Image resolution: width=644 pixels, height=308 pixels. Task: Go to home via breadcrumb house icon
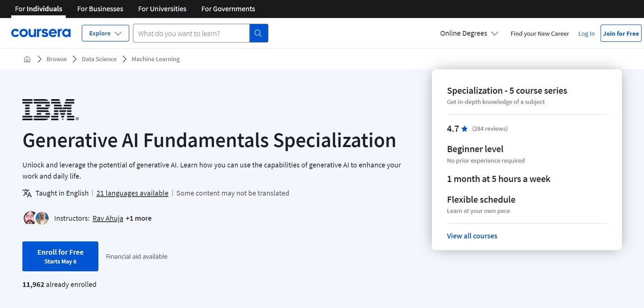pos(27,59)
